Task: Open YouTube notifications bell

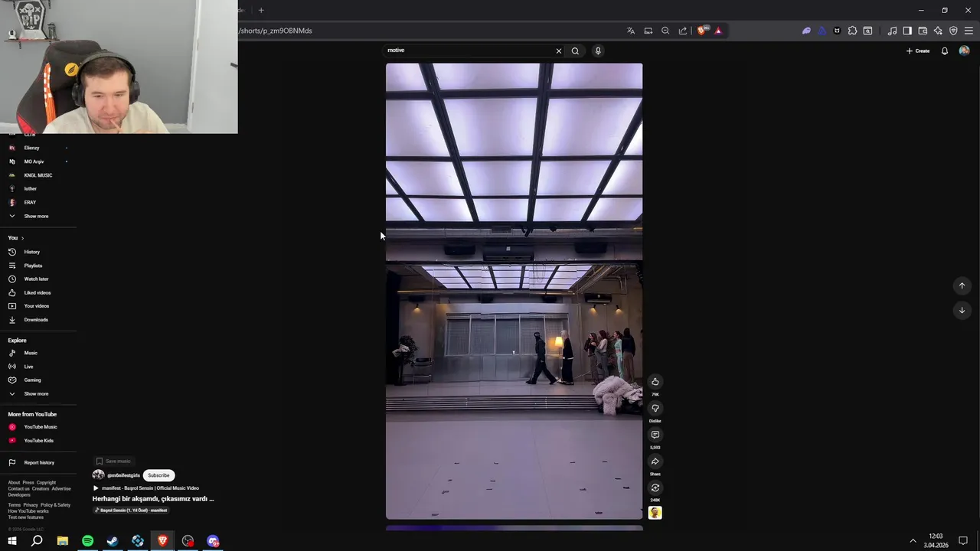Action: (x=944, y=51)
